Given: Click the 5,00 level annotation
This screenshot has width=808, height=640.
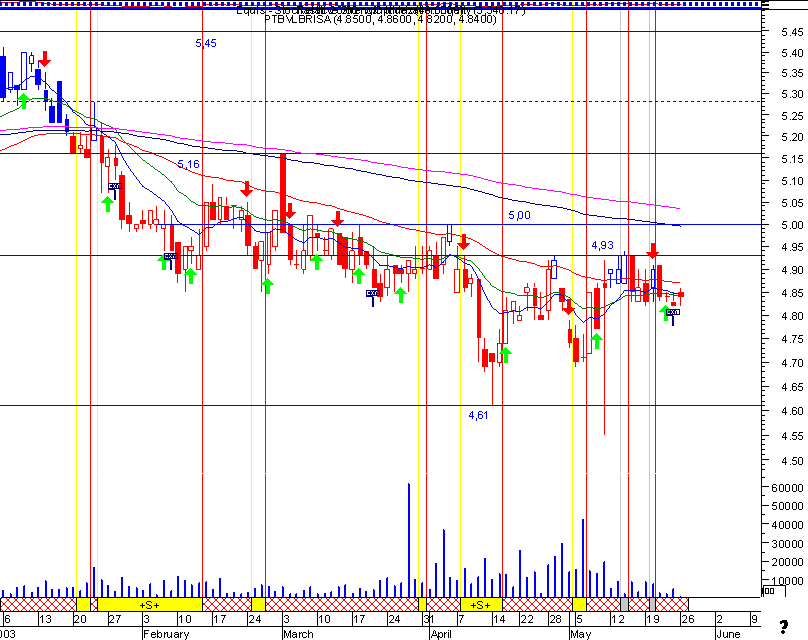Looking at the screenshot, I should [519, 215].
